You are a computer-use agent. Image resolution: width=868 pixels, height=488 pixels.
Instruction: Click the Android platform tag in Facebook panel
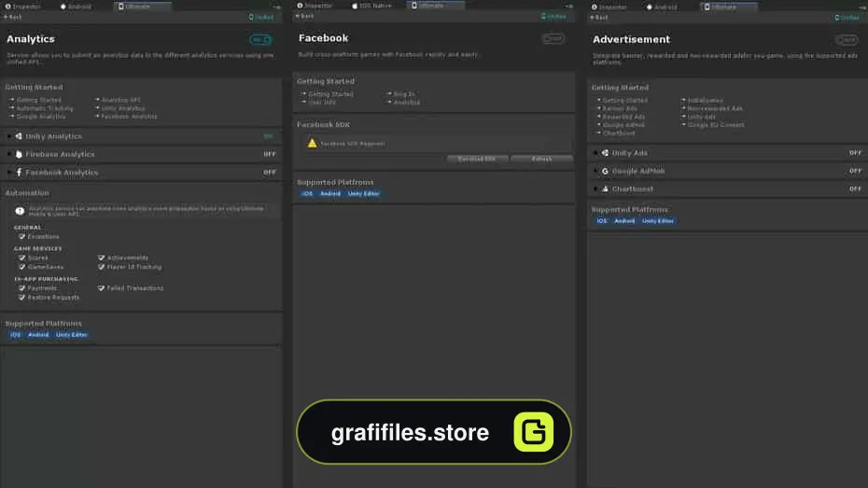coord(330,194)
